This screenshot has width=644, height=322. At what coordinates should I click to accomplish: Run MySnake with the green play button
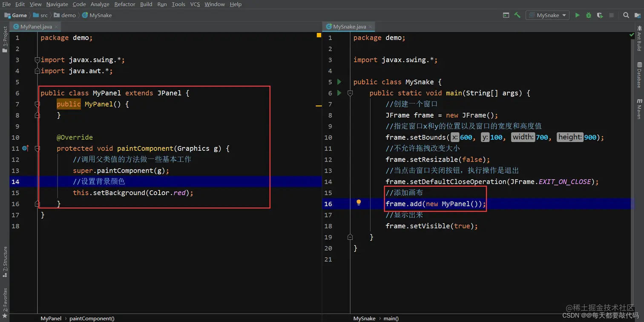[577, 15]
